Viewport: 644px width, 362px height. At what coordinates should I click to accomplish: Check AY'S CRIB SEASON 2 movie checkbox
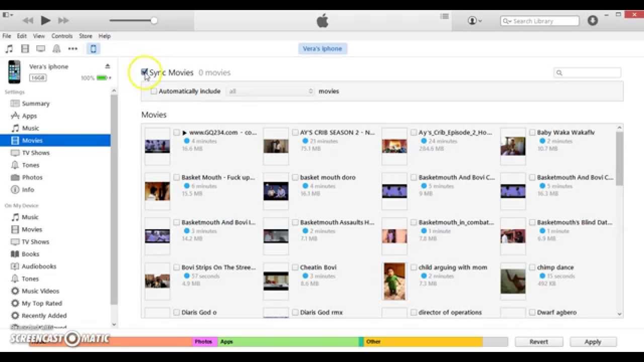(x=295, y=133)
